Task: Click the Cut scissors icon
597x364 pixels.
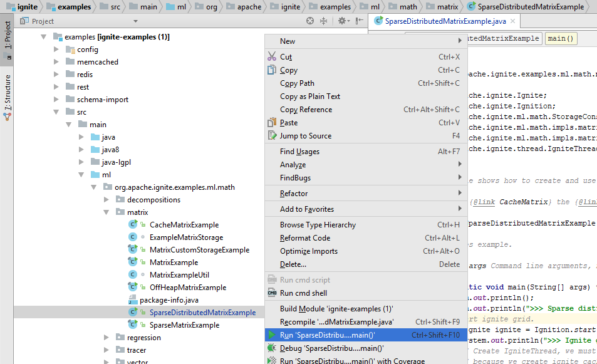Action: point(272,56)
